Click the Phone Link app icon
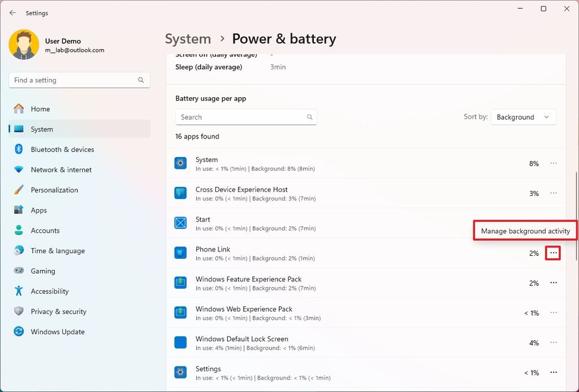 180,253
